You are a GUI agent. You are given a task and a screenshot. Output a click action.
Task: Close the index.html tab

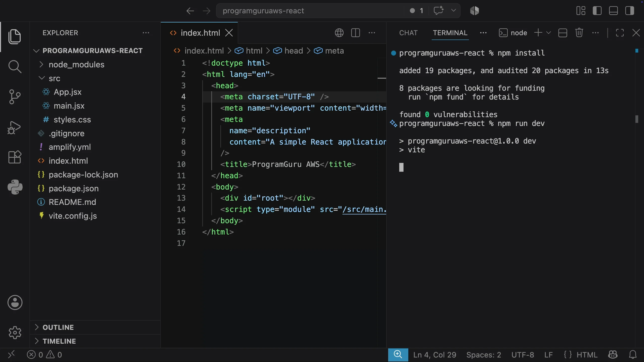click(229, 33)
